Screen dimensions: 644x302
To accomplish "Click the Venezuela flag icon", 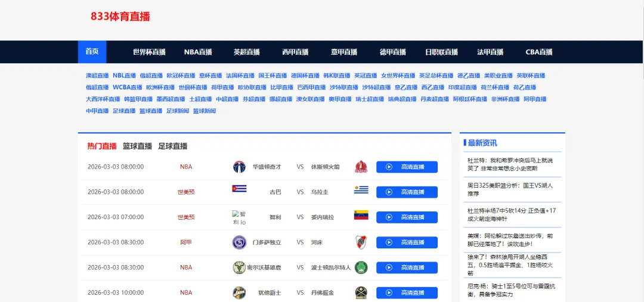I will [361, 215].
